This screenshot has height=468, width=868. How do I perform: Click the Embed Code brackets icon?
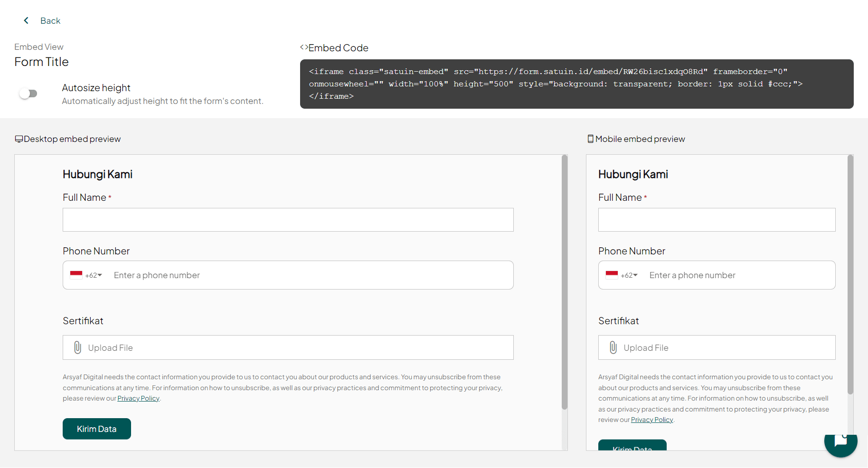click(304, 47)
